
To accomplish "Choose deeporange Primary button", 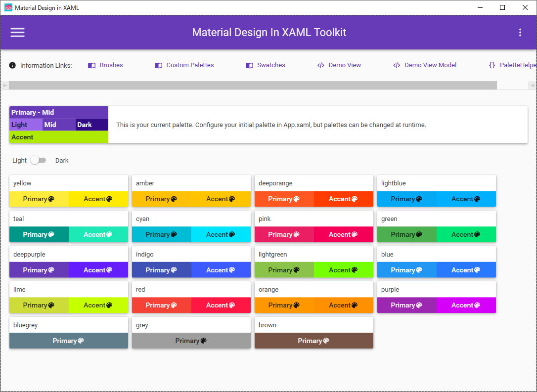I will click(284, 199).
